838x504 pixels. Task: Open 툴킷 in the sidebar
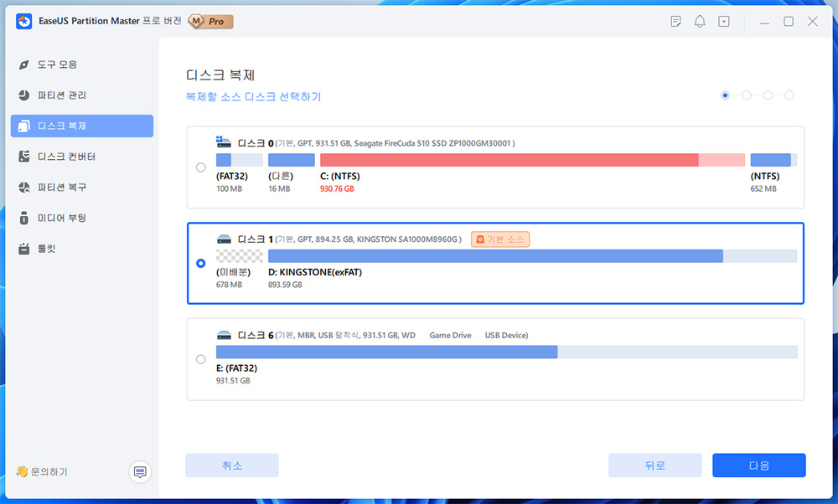(x=82, y=249)
